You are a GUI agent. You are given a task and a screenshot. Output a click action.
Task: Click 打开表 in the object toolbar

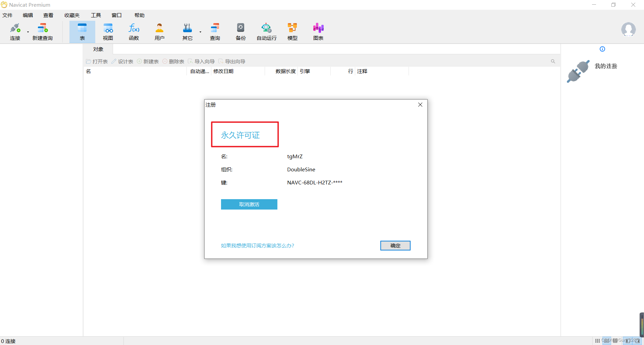pos(97,62)
